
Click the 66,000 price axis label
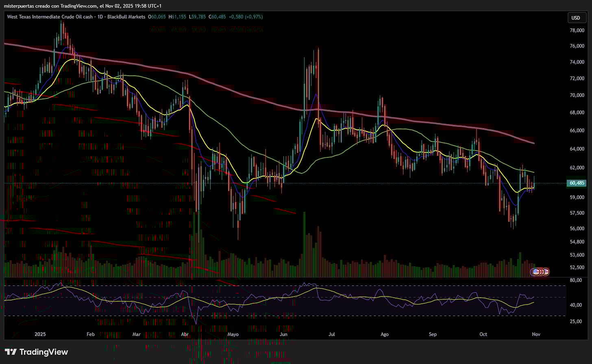coord(577,131)
